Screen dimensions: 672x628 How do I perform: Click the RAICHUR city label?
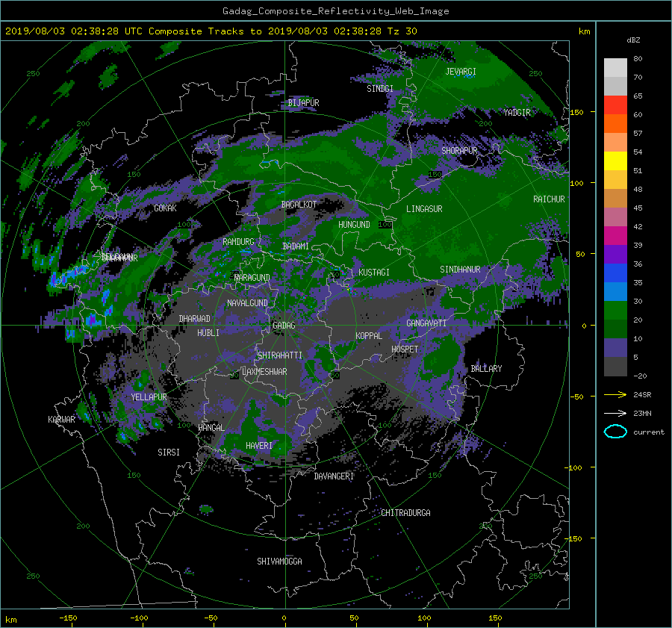pyautogui.click(x=549, y=199)
